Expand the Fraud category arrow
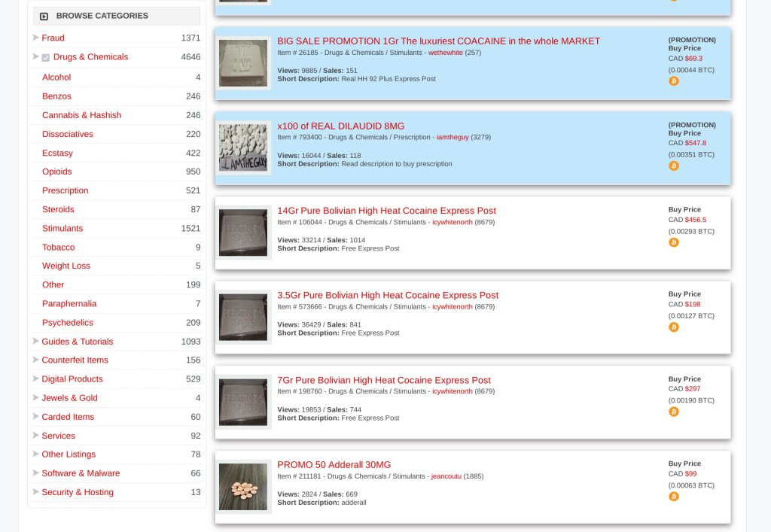Viewport: 771px width, 532px height. (x=35, y=38)
